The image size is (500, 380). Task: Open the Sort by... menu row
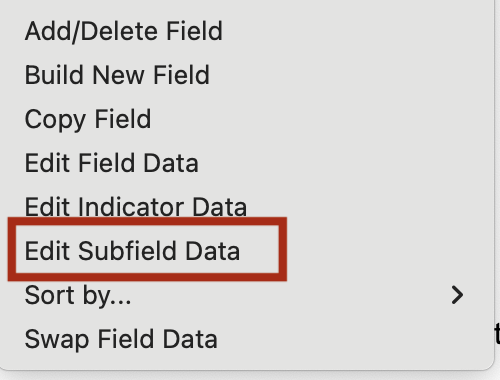click(x=247, y=295)
